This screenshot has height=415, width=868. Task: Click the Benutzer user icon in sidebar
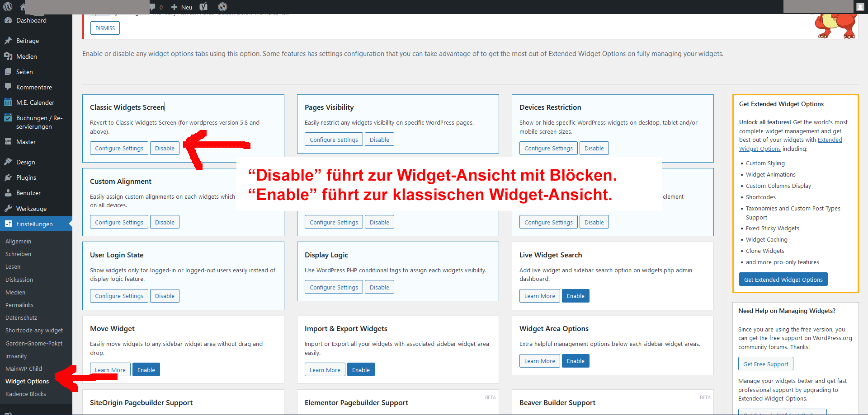point(8,193)
